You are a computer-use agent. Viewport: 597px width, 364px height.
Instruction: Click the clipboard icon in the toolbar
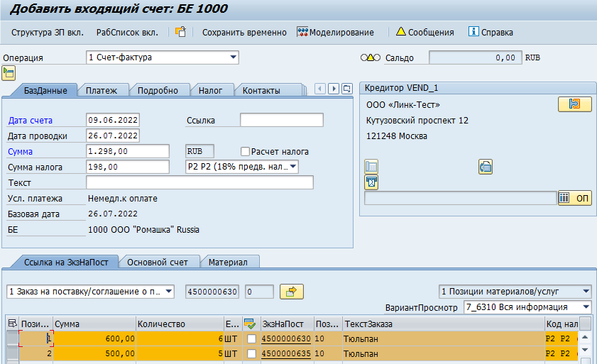(180, 32)
